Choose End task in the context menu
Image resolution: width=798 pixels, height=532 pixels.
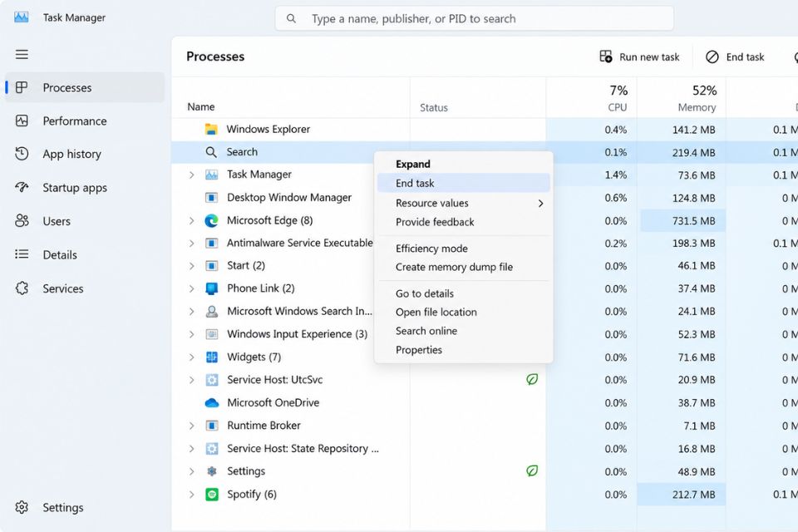(464, 183)
